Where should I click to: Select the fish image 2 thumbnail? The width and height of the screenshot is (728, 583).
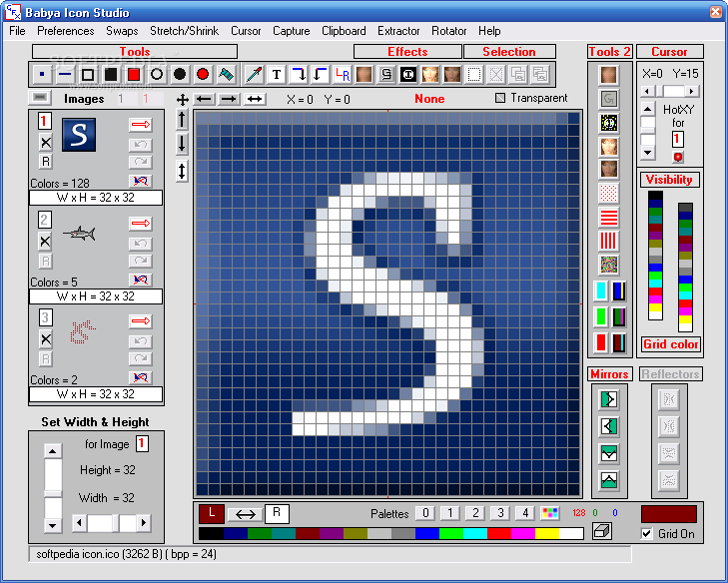79,234
